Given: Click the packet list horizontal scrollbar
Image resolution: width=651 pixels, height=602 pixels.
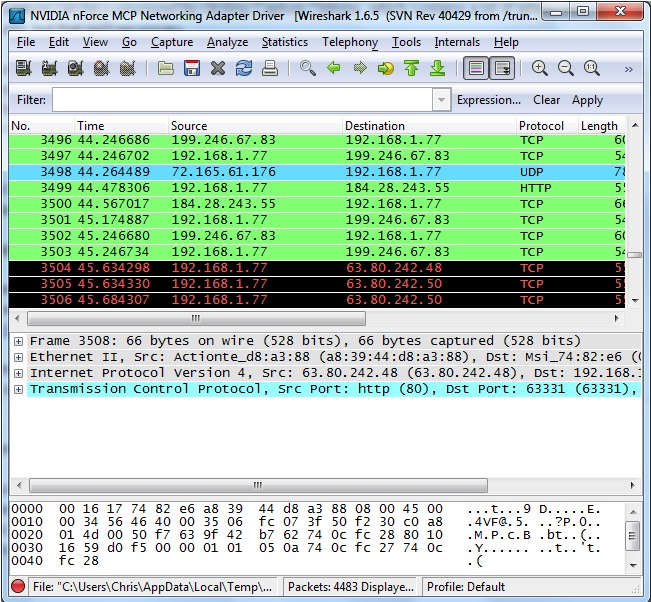Looking at the screenshot, I should coord(195,318).
